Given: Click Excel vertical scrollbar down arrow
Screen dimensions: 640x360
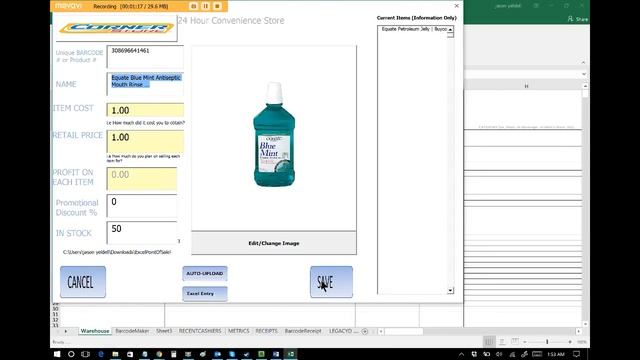Looking at the screenshot, I should pyautogui.click(x=585, y=324).
